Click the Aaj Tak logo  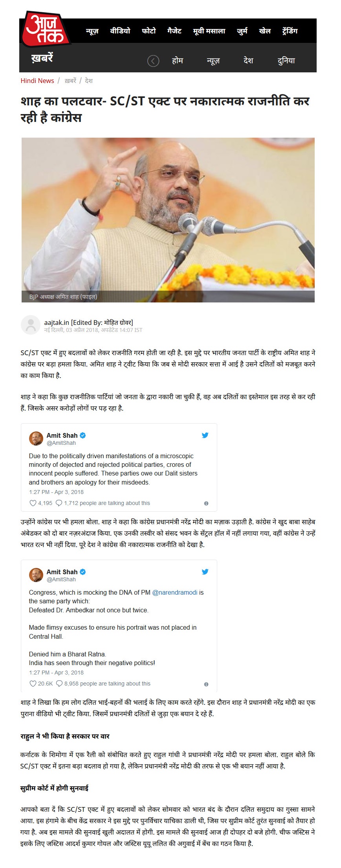point(45,29)
